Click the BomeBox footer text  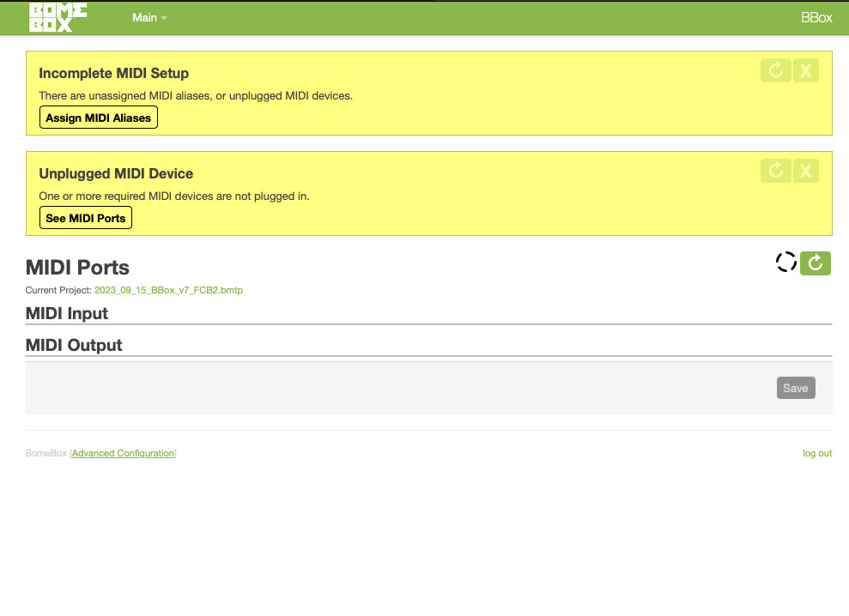(x=45, y=454)
